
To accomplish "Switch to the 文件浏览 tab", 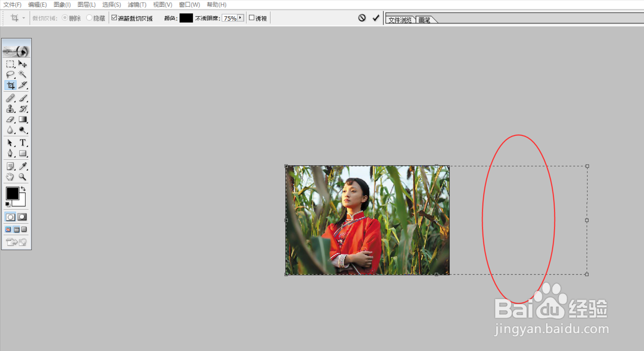I will (400, 20).
